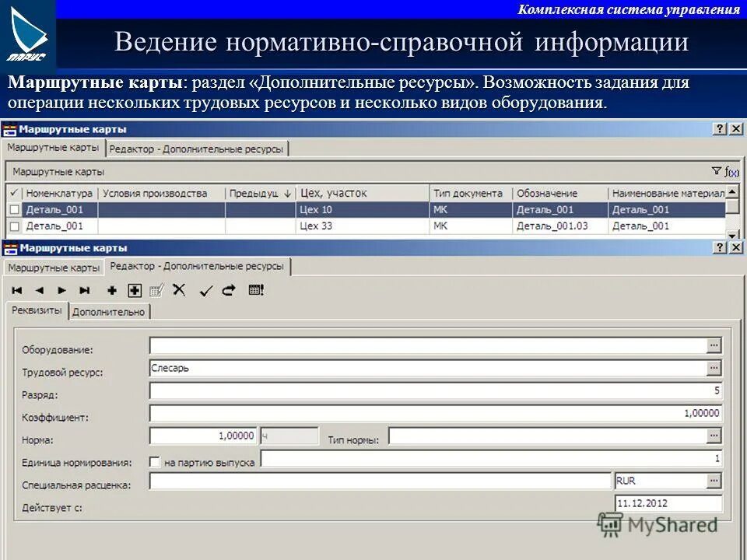This screenshot has height=560, width=747.
Task: Click the scrollbar down arrow in the grid
Action: [732, 236]
